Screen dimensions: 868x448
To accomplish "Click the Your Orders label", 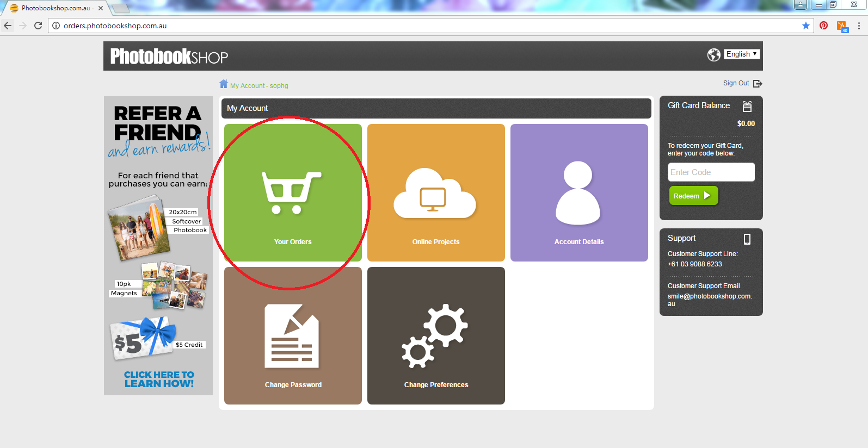I will pos(293,242).
